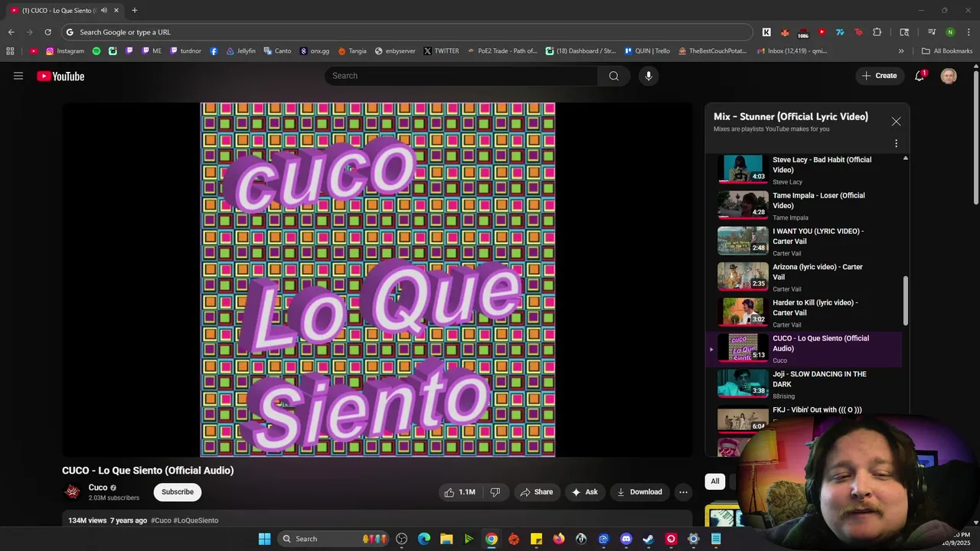Open the Mix playlist options menu
Screen dimensions: 980x551
click(x=896, y=143)
